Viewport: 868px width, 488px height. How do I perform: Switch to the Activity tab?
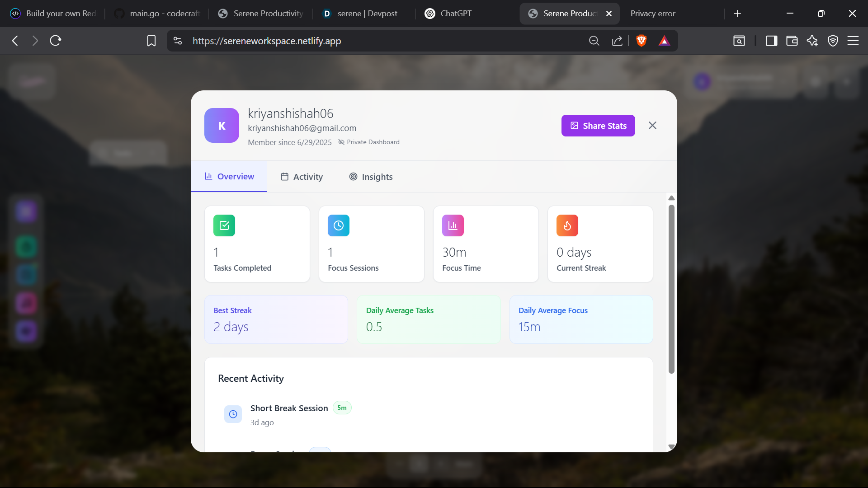tap(302, 177)
